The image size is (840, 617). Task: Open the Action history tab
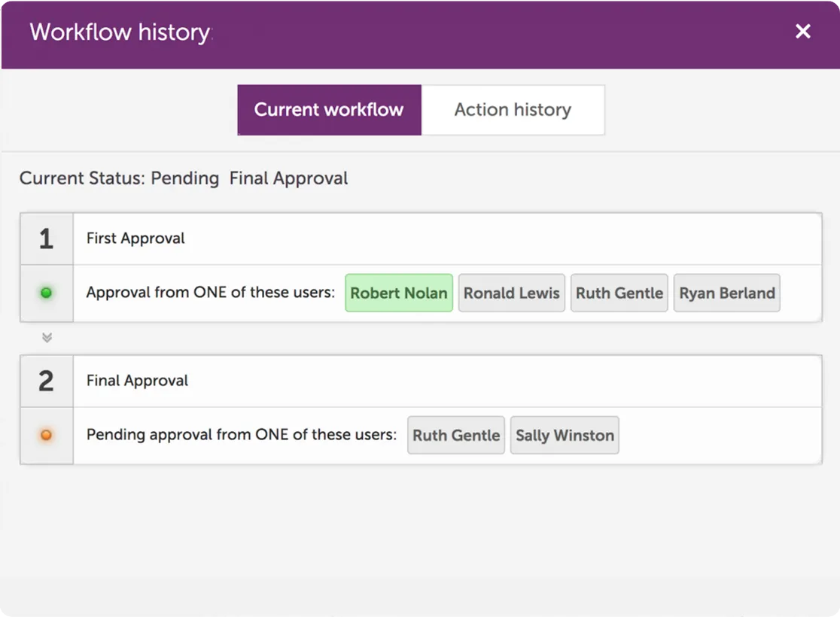[x=513, y=110]
